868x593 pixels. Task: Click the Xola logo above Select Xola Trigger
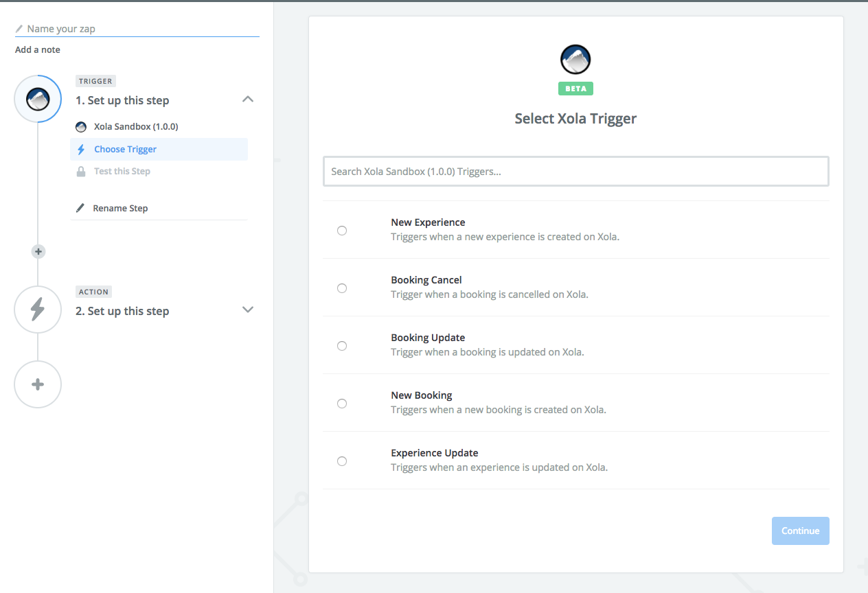[575, 60]
